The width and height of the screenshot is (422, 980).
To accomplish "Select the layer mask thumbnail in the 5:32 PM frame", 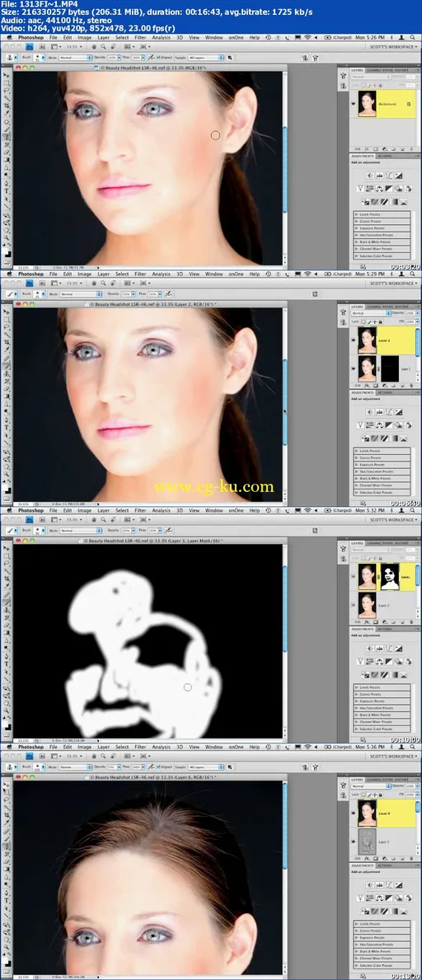I will click(x=390, y=576).
